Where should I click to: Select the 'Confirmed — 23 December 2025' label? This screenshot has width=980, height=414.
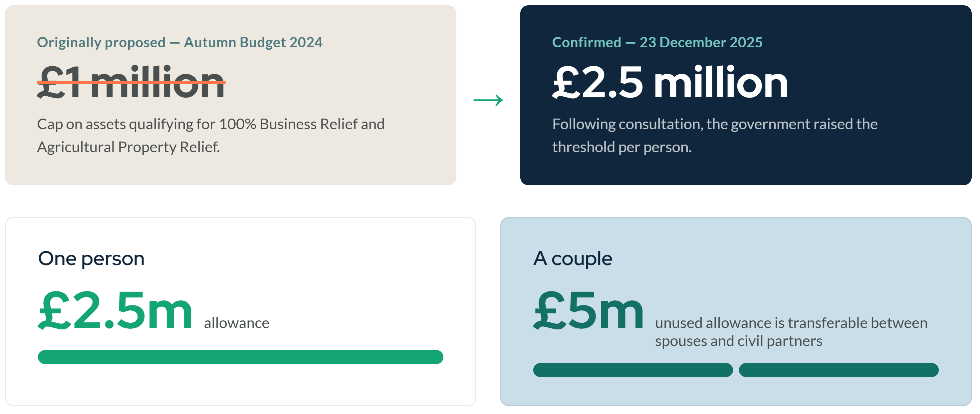click(657, 42)
